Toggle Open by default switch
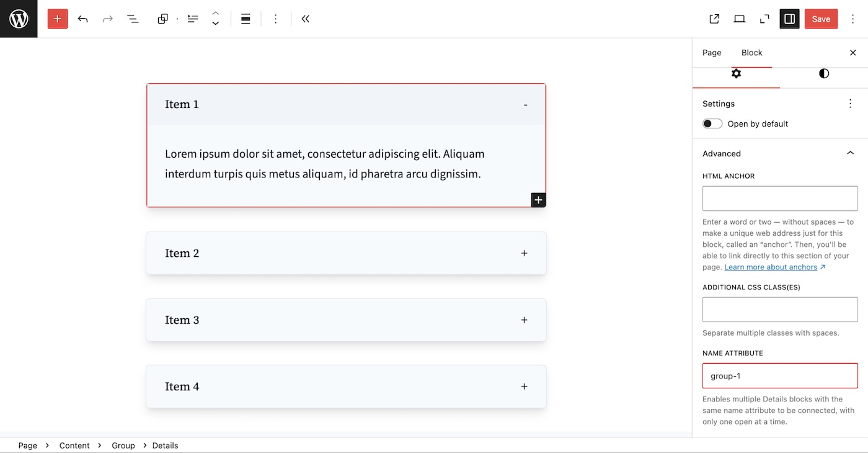Image resolution: width=868 pixels, height=453 pixels. click(712, 123)
